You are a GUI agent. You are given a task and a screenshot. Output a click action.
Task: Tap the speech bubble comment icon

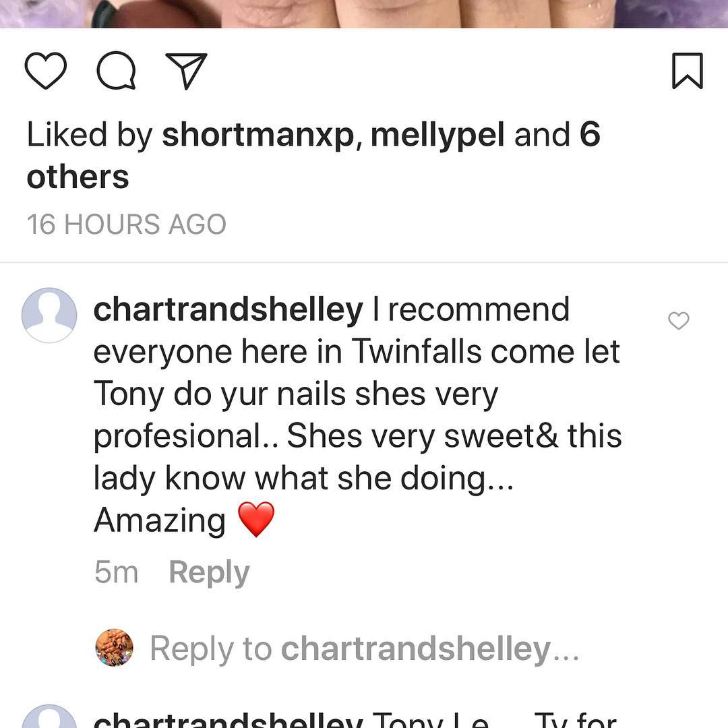tap(116, 71)
